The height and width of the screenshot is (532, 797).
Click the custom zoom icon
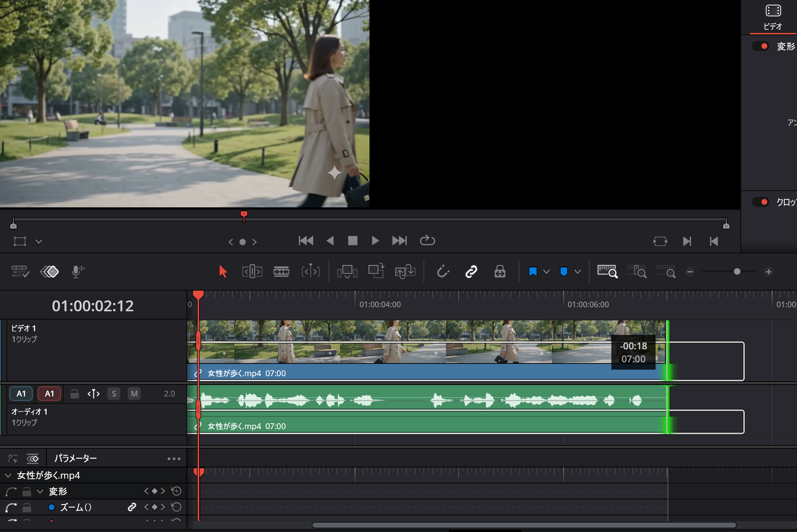click(665, 271)
